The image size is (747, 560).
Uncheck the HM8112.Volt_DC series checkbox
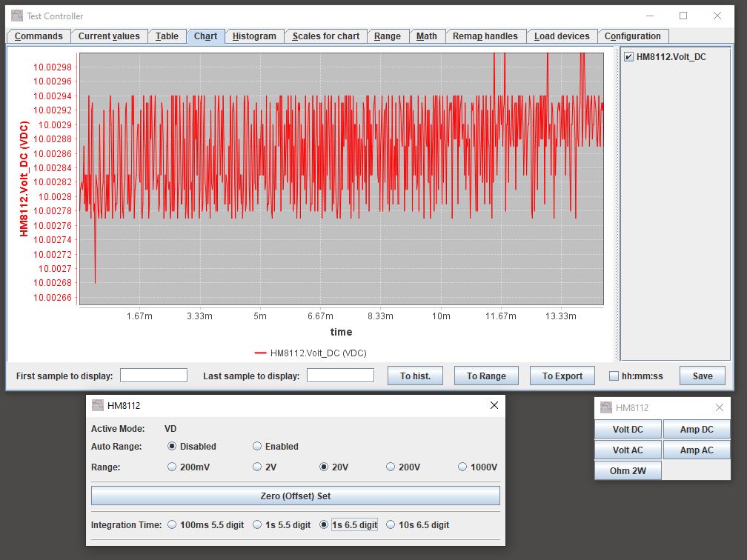(628, 56)
